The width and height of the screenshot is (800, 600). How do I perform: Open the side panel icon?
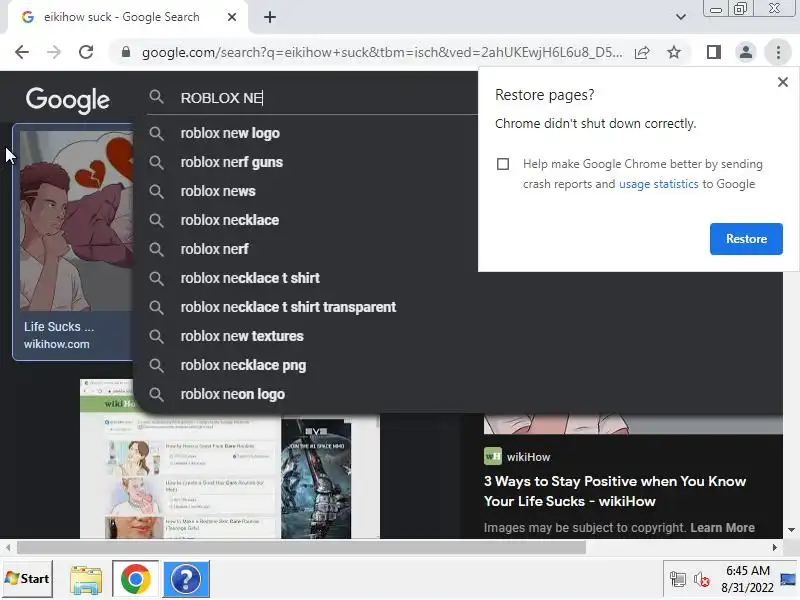714,52
